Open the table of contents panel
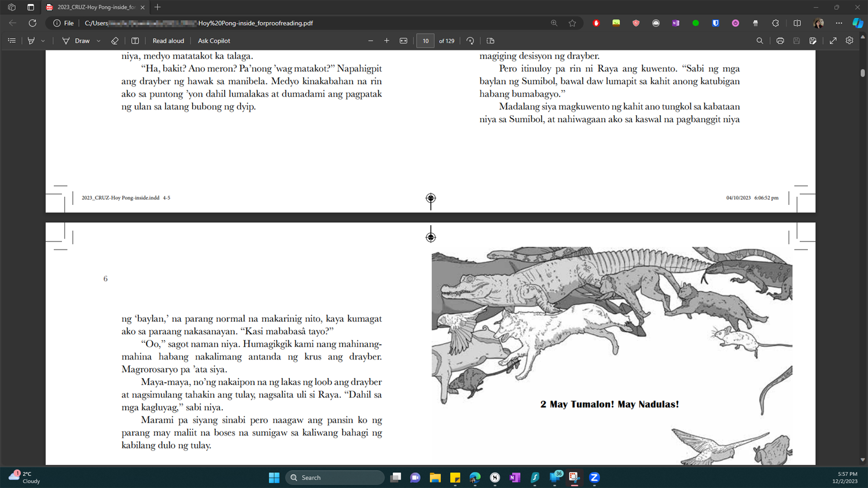 click(12, 41)
